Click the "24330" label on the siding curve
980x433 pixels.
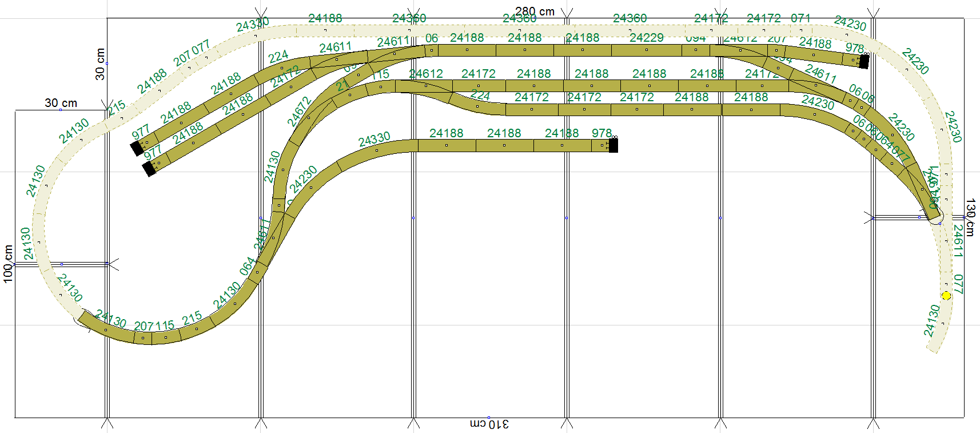[x=375, y=140]
